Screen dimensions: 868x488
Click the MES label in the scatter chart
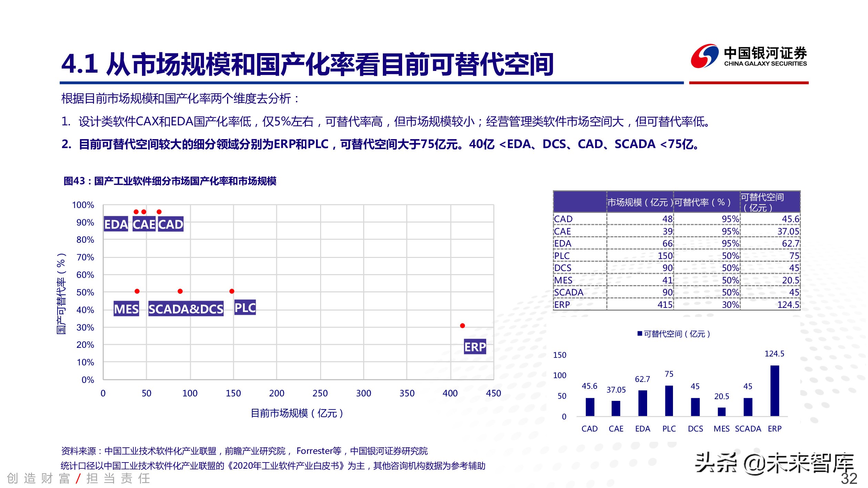(126, 309)
